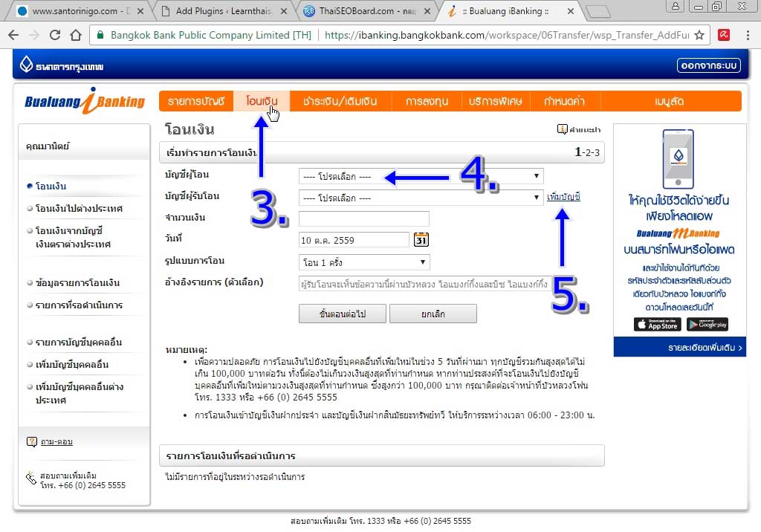Click the วันที่ date field
The height and width of the screenshot is (532, 761).
354,240
